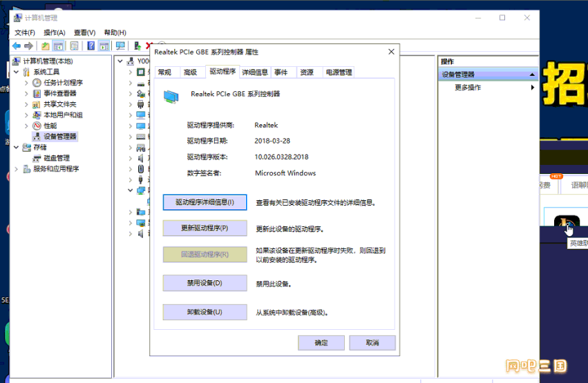The width and height of the screenshot is (588, 383).
Task: Select the 驱动程序 tab
Action: [222, 72]
